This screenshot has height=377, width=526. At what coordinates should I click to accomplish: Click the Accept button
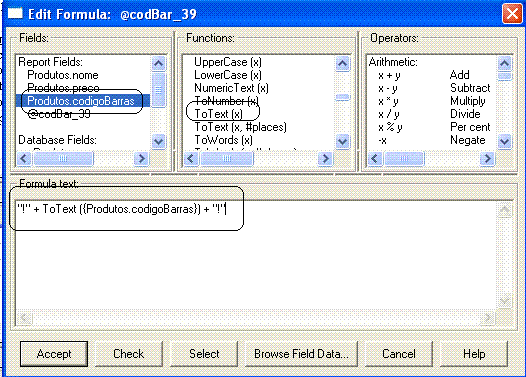coord(54,354)
